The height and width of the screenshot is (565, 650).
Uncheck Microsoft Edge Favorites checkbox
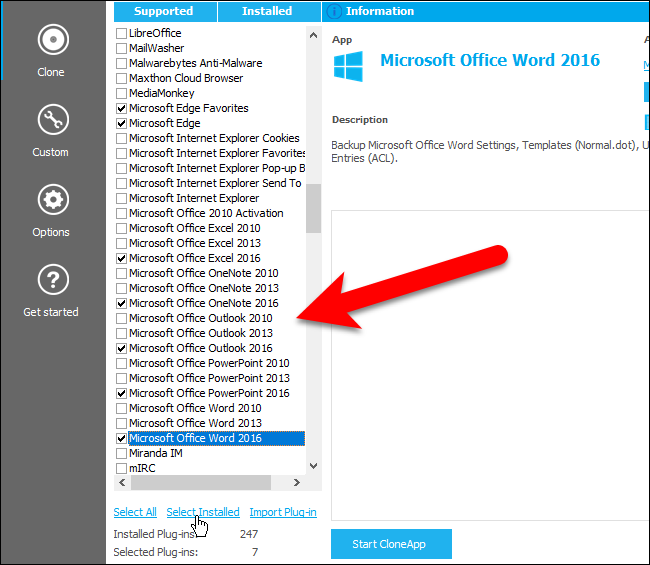pyautogui.click(x=121, y=108)
